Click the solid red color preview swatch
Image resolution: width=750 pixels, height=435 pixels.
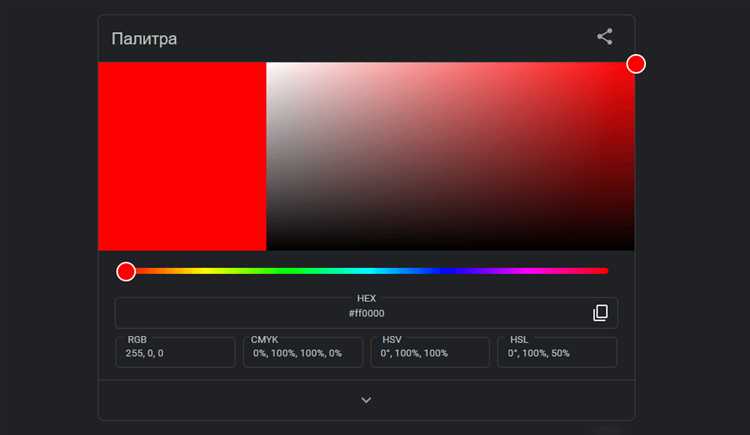pyautogui.click(x=182, y=156)
